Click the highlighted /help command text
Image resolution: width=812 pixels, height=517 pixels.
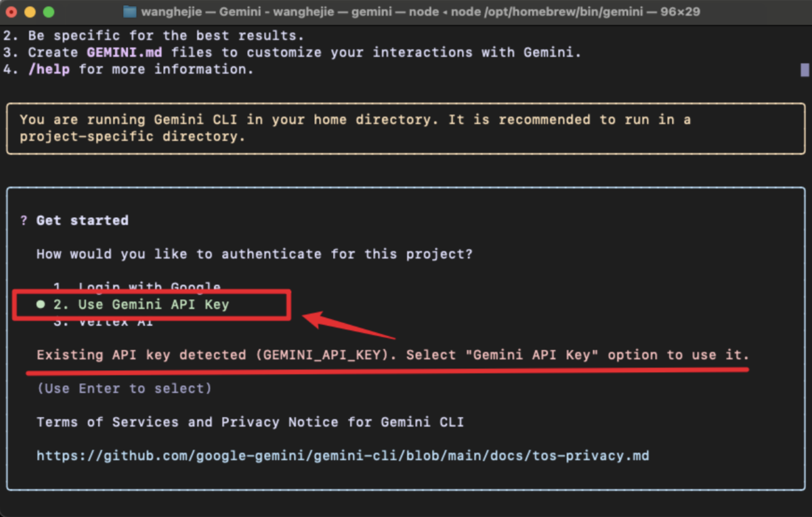(50, 69)
